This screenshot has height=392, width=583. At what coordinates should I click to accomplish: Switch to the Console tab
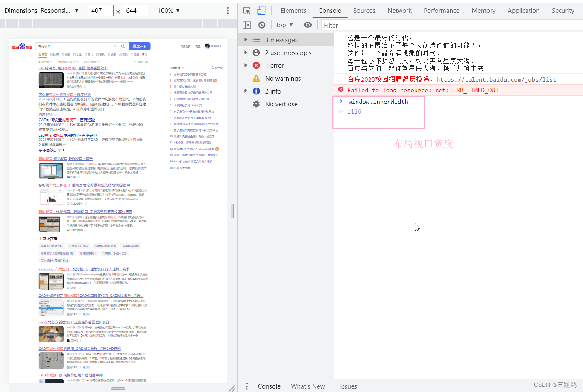(330, 11)
